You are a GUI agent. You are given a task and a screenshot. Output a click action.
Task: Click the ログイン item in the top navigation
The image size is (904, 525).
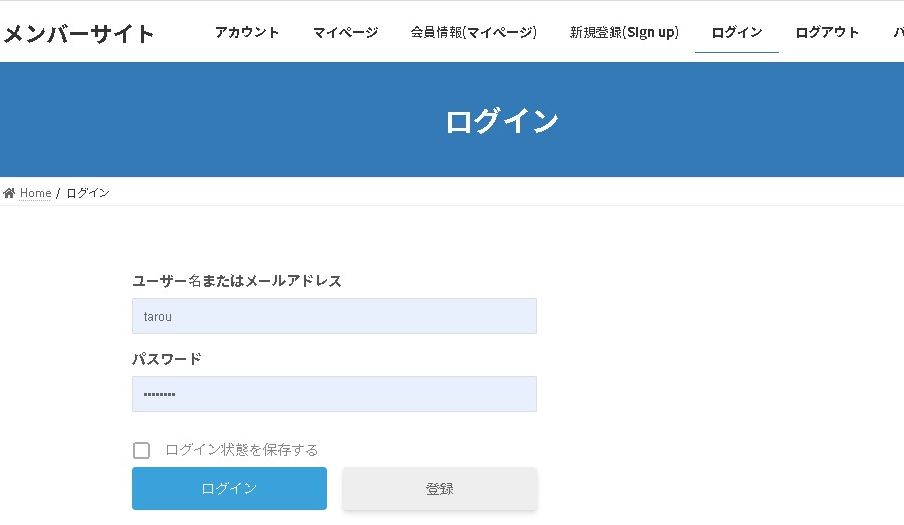[737, 32]
